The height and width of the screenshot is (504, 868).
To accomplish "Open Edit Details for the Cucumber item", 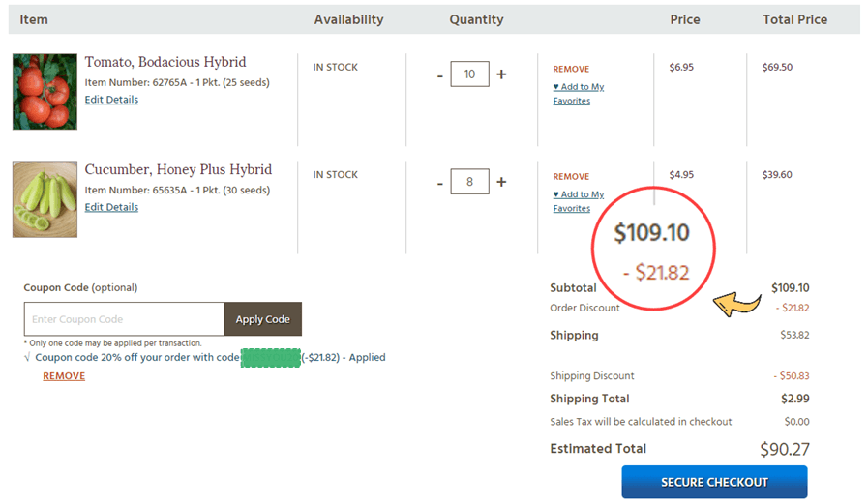I will (x=111, y=207).
